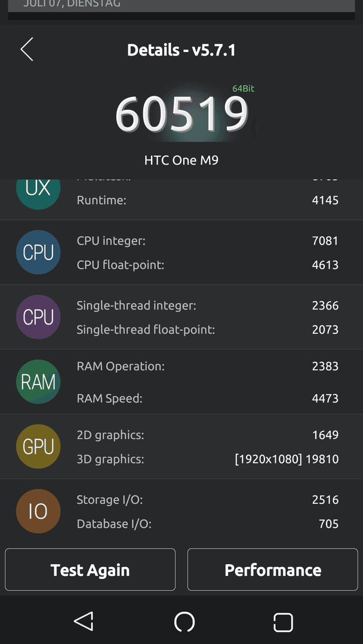Tap Android recent apps square
The width and height of the screenshot is (363, 644).
pyautogui.click(x=283, y=622)
